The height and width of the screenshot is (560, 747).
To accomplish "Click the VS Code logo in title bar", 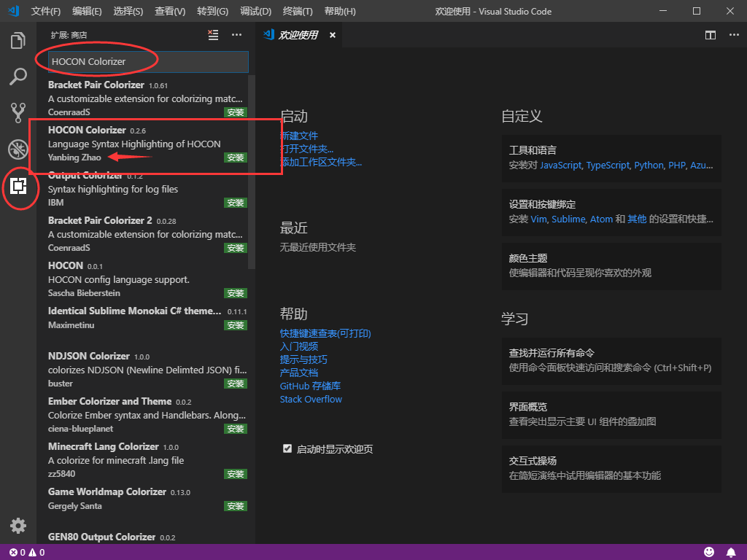I will tap(13, 10).
